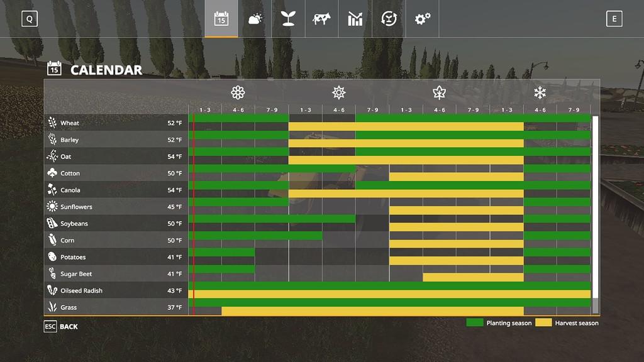Open the crop growth tab
The image size is (644, 362).
click(288, 19)
